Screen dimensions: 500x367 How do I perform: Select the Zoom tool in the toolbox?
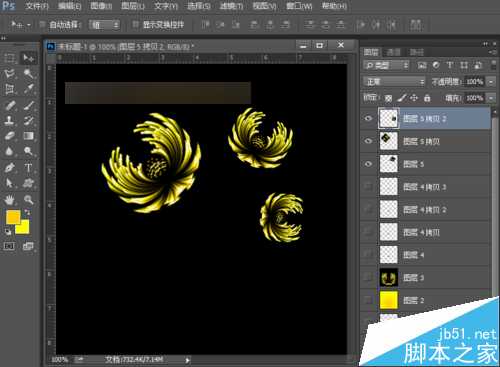[x=28, y=200]
